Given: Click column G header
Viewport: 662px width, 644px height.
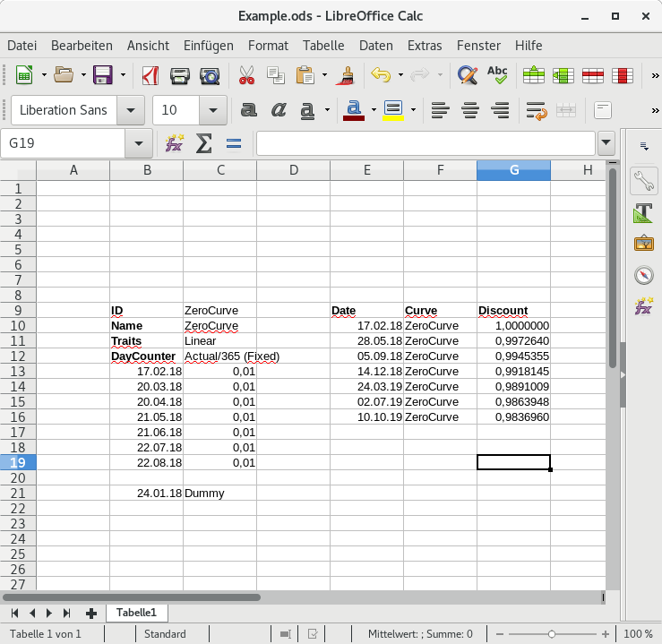Looking at the screenshot, I should point(514,170).
